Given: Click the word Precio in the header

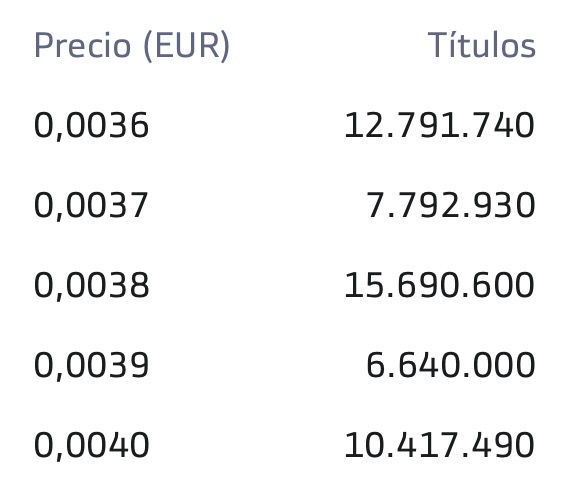Looking at the screenshot, I should 82,45.
